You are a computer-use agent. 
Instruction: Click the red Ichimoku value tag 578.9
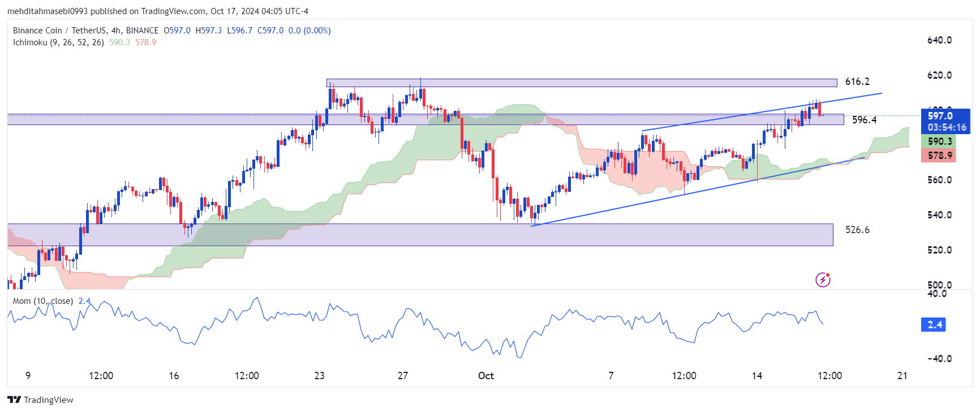pos(939,155)
